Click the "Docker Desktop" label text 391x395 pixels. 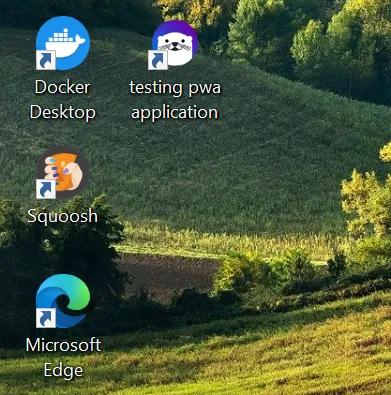click(63, 100)
